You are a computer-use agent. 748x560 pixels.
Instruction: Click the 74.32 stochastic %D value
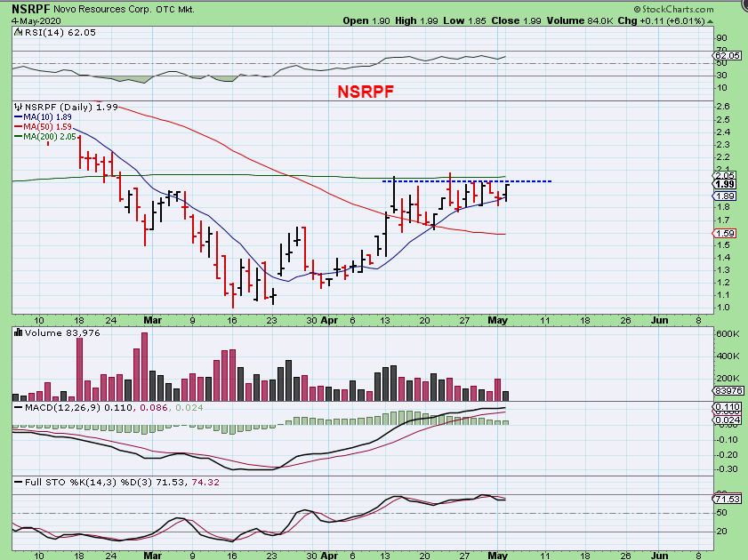pos(205,483)
